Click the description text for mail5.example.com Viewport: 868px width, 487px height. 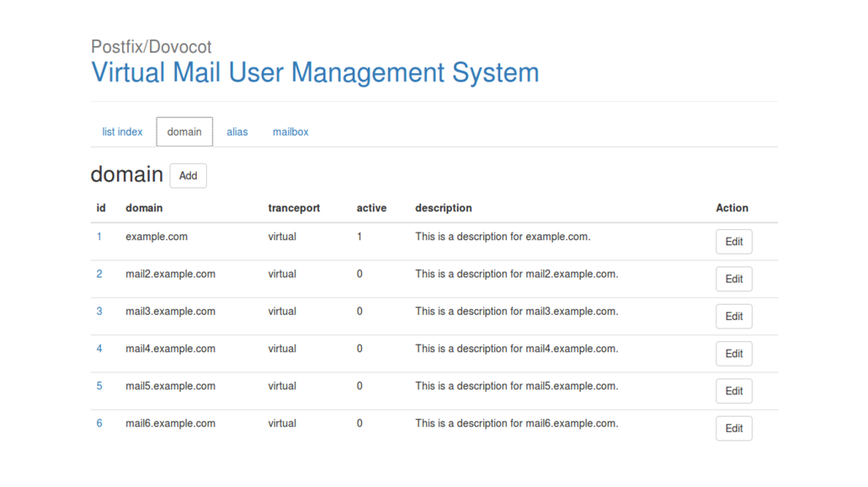tap(516, 386)
